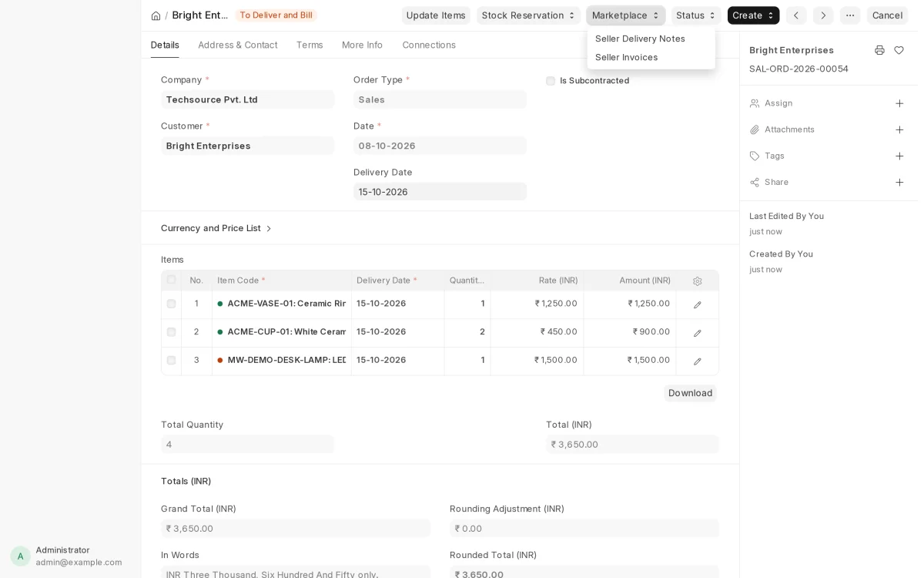Image resolution: width=924 pixels, height=578 pixels.
Task: Click quantity 2 in ACME-CUP-01 row
Action: pyautogui.click(x=467, y=332)
